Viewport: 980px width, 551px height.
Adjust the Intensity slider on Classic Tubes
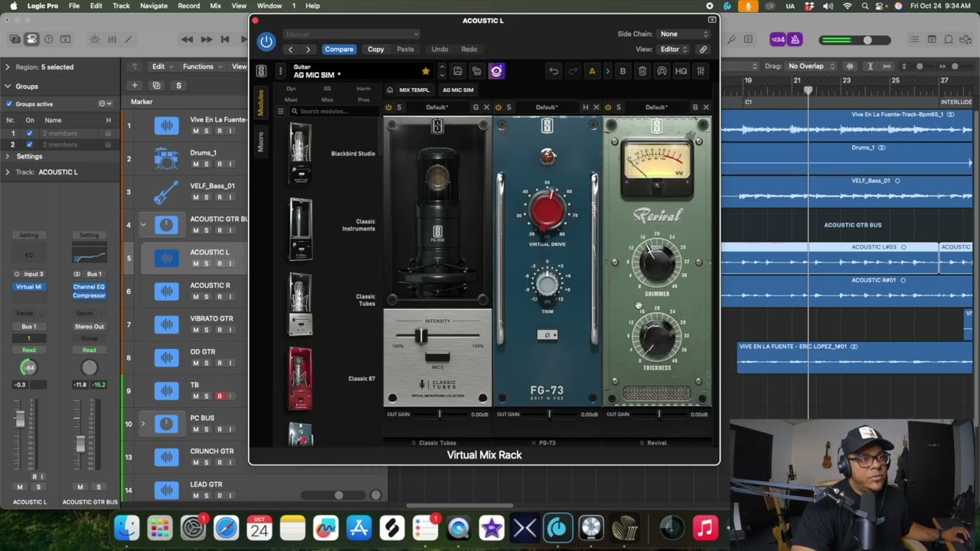(x=421, y=336)
